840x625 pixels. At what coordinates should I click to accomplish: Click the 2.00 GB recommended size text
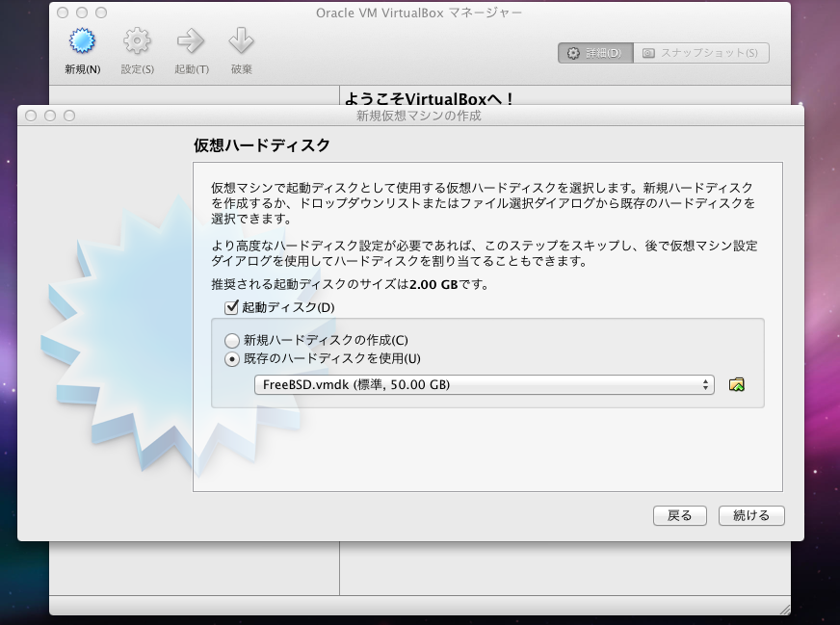tap(433, 284)
